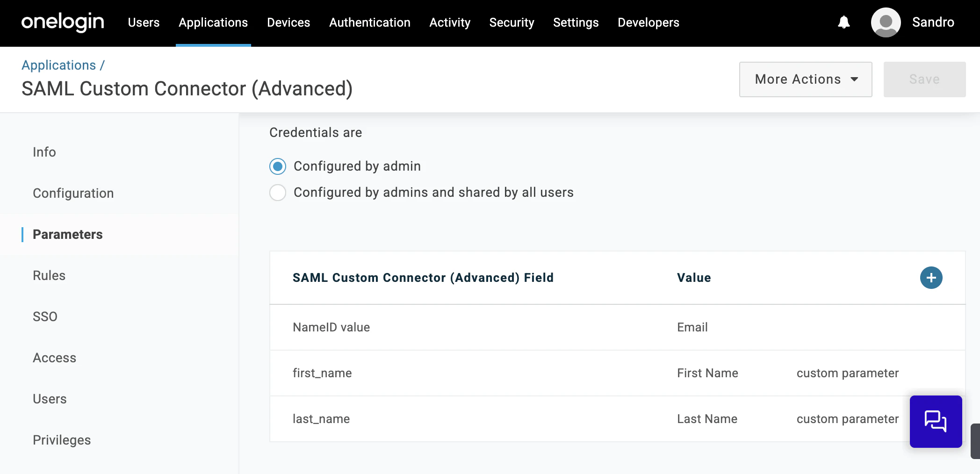This screenshot has height=474, width=980.
Task: Click the OneLogin logo
Action: pyautogui.click(x=63, y=22)
